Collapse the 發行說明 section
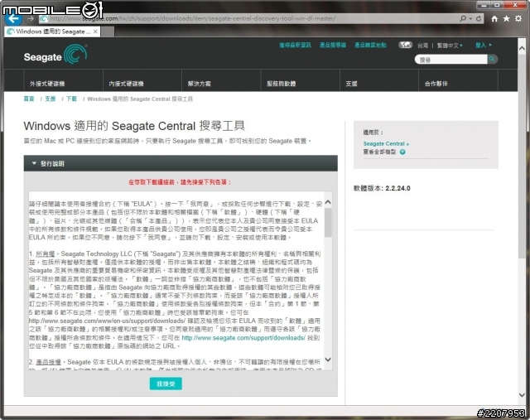530x420 pixels. pyautogui.click(x=181, y=163)
